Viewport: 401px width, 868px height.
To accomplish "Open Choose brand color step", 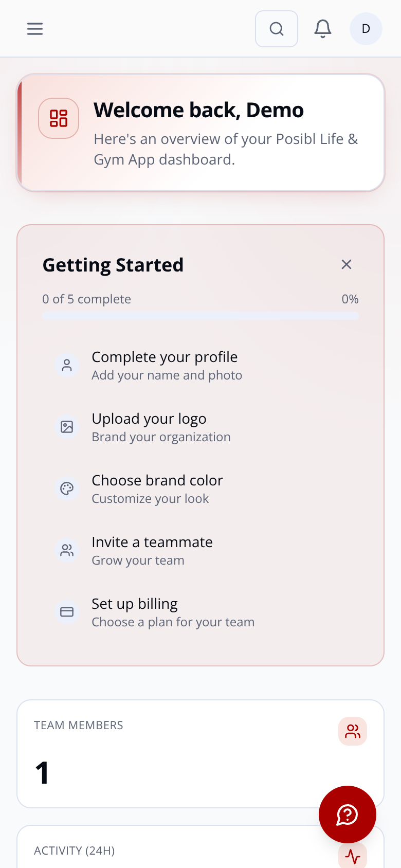I will [200, 489].
